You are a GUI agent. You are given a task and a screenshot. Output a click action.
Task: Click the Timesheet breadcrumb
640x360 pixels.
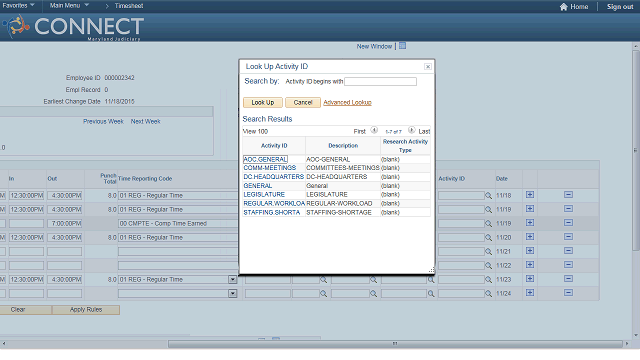coord(129,6)
